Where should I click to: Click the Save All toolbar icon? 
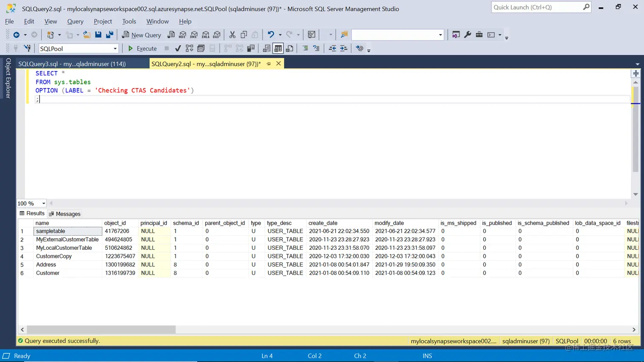click(x=110, y=35)
